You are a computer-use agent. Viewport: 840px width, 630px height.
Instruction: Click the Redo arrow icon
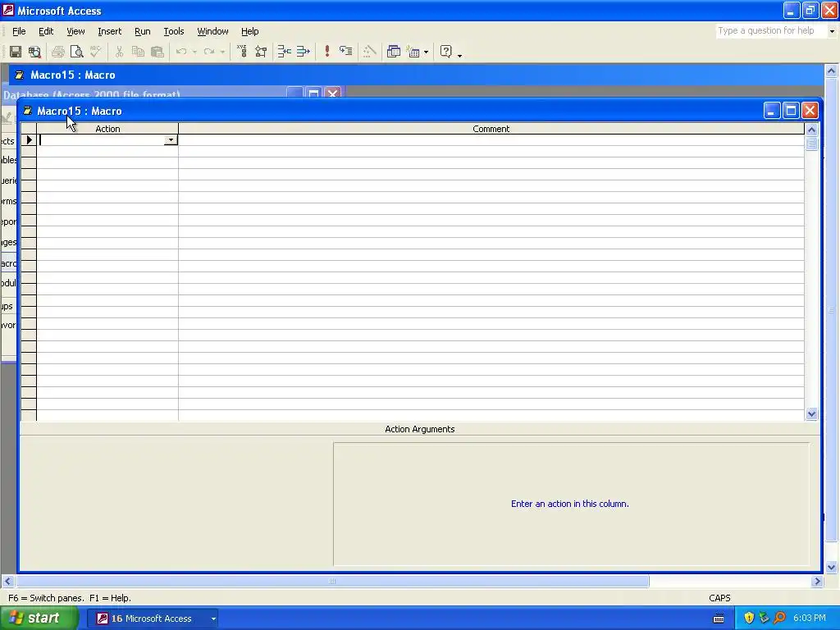click(x=209, y=52)
